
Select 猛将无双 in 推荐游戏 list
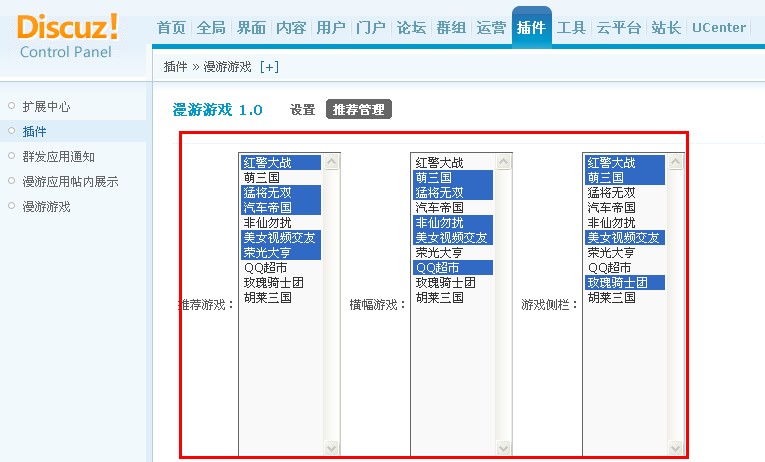[281, 193]
